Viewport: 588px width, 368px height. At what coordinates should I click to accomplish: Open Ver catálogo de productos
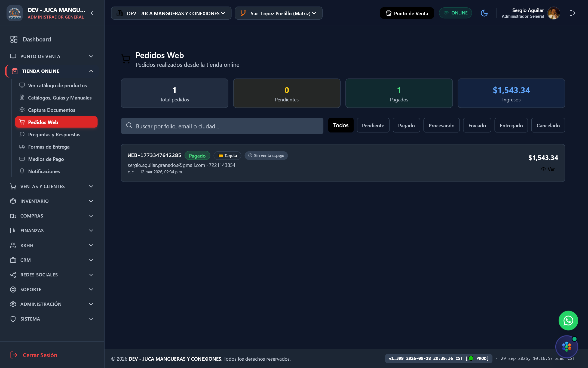56,85
